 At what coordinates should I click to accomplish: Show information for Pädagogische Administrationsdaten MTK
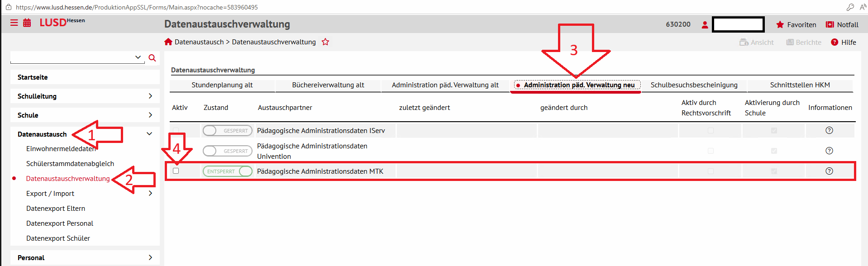pos(829,171)
